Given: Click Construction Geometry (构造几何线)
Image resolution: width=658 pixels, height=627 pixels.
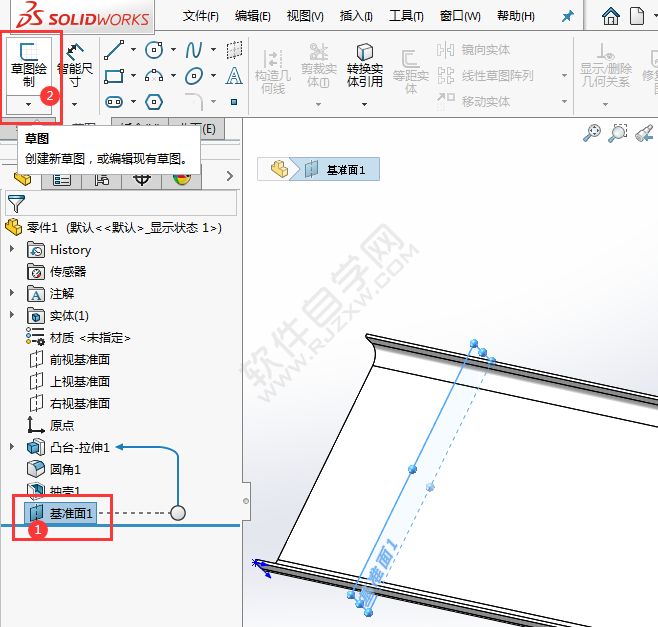Looking at the screenshot, I should 273,72.
